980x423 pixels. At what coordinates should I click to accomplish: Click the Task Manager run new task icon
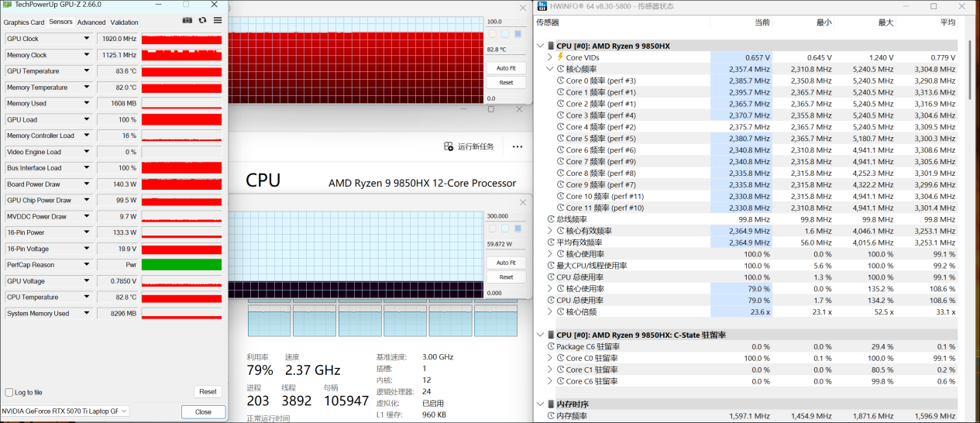click(448, 146)
